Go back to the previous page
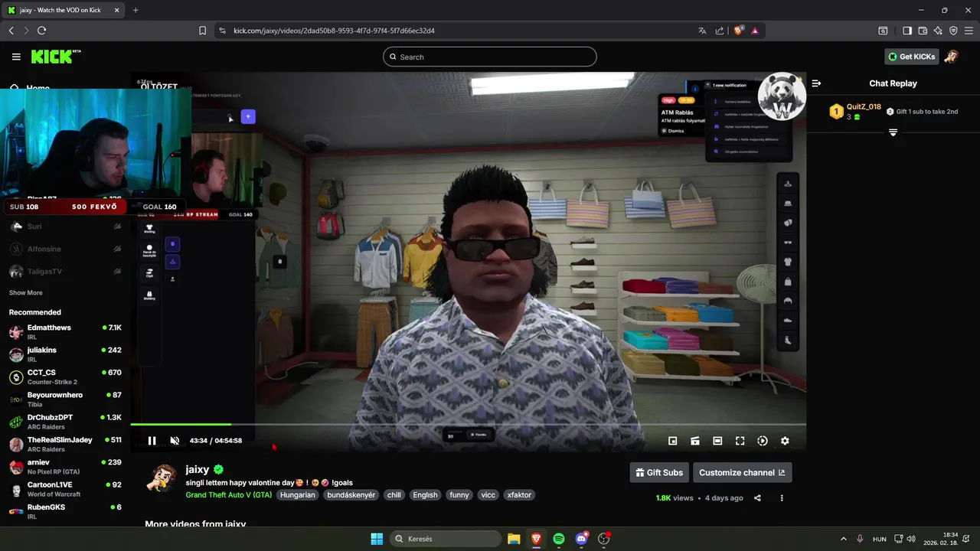Image resolution: width=980 pixels, height=551 pixels. click(x=11, y=31)
